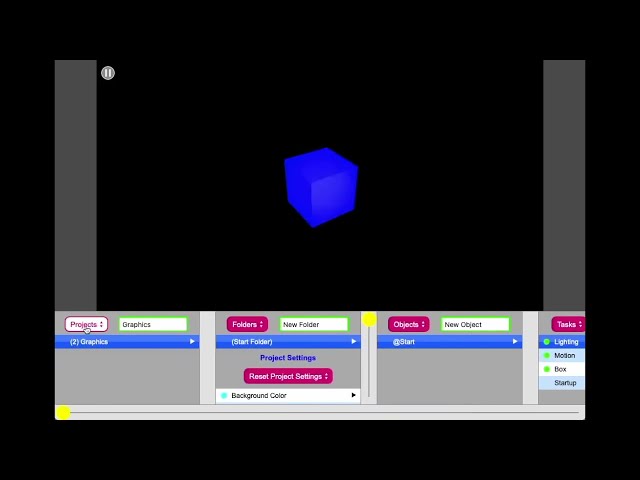The height and width of the screenshot is (480, 640).
Task: Click the Project Settings heading
Action: [x=288, y=358]
